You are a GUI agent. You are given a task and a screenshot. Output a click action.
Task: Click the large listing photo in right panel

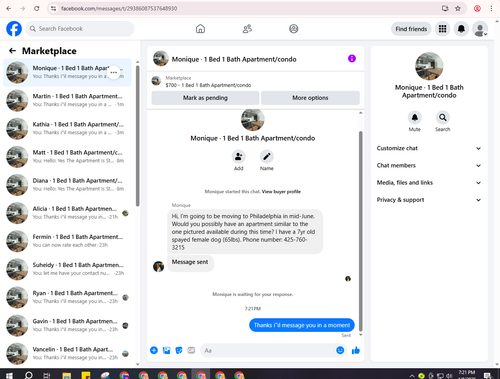click(x=429, y=66)
